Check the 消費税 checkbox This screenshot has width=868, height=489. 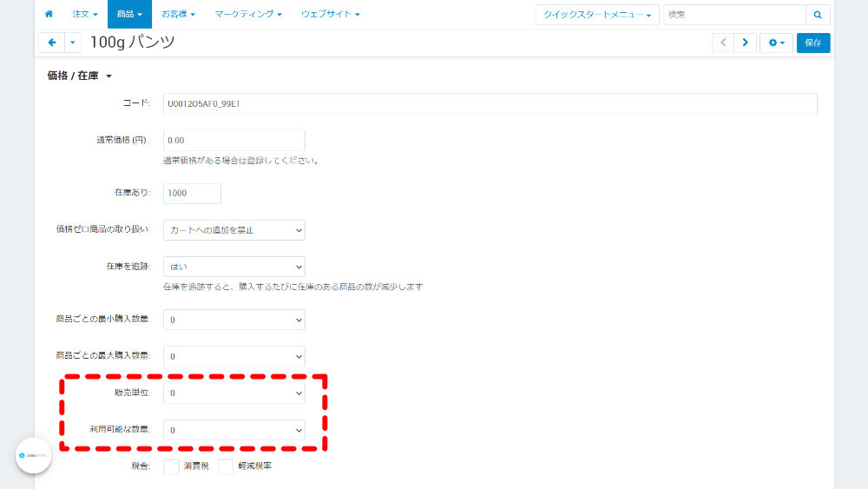tap(171, 466)
